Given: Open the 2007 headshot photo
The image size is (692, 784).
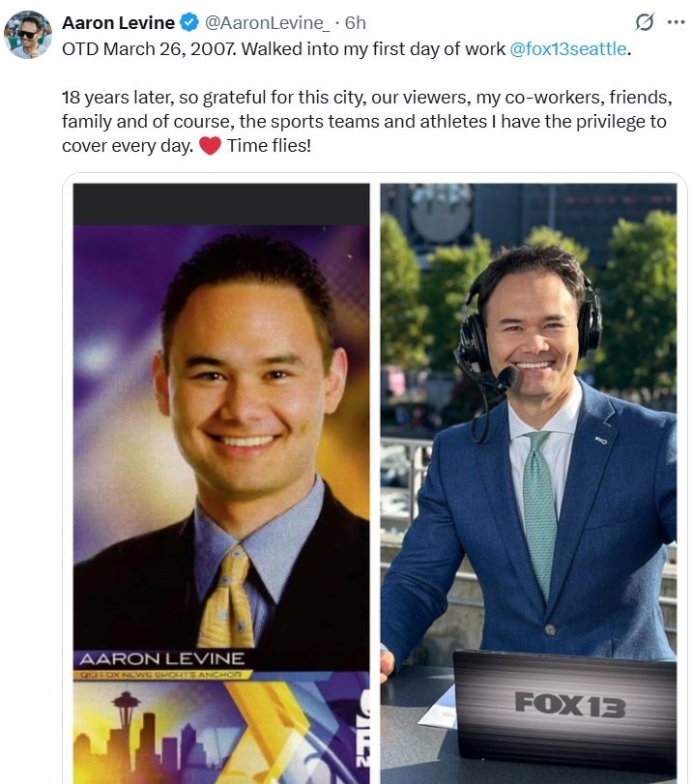Looking at the screenshot, I should [x=221, y=483].
